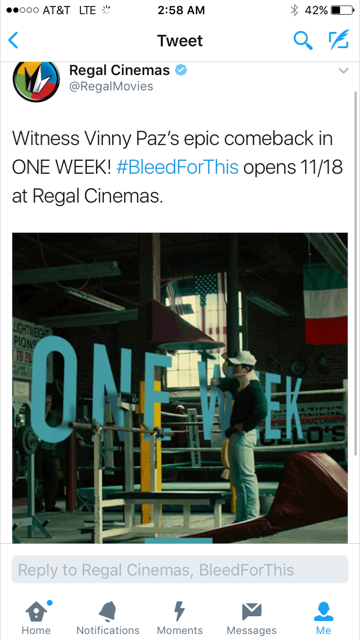Compose a new tweet with quill icon
The height and width of the screenshot is (640, 360).
click(x=339, y=40)
